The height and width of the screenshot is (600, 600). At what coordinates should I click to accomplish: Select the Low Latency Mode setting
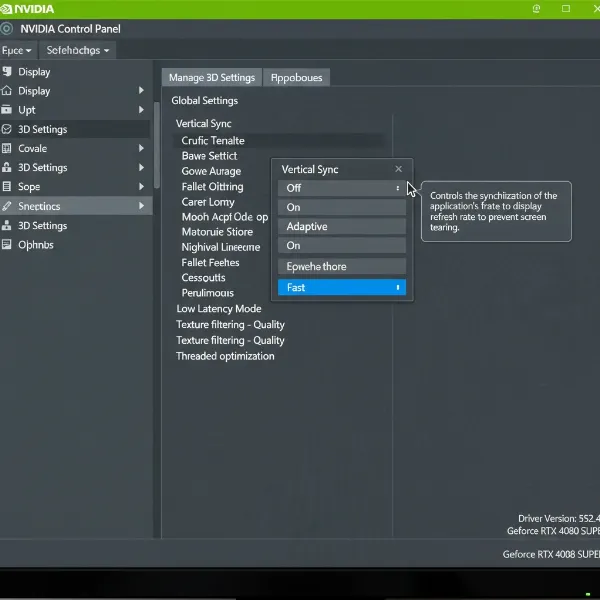pyautogui.click(x=218, y=308)
